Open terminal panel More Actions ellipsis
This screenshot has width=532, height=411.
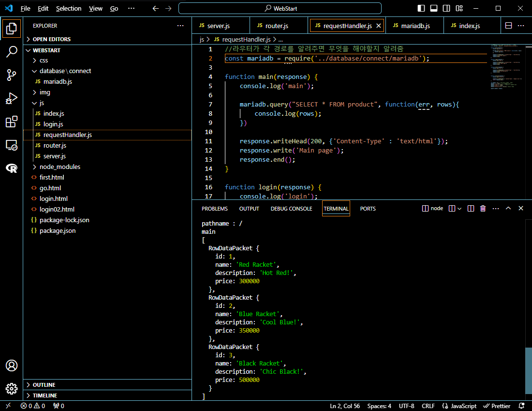pos(496,208)
